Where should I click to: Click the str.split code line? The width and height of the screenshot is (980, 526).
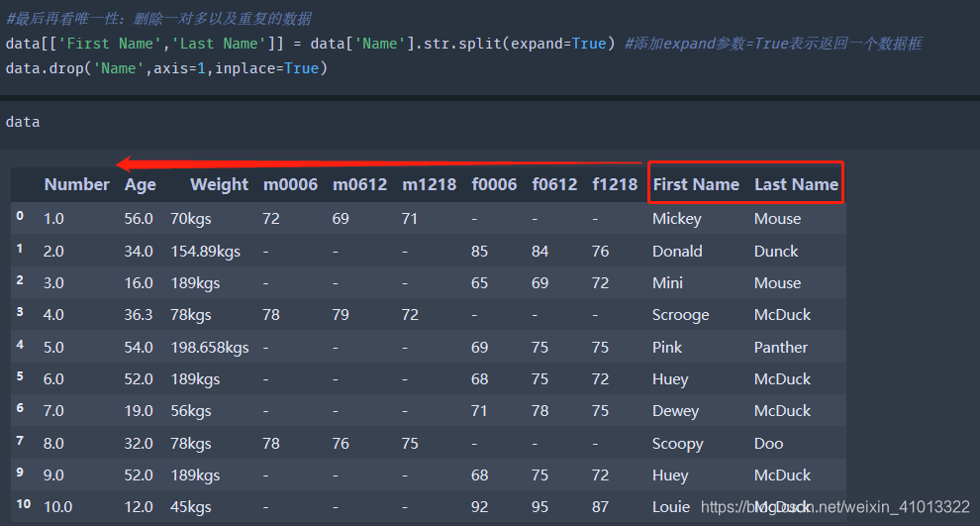[x=463, y=44]
